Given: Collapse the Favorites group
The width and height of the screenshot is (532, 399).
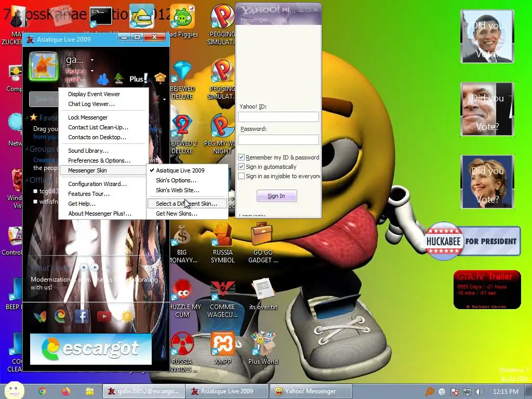Looking at the screenshot, I should click(26, 118).
